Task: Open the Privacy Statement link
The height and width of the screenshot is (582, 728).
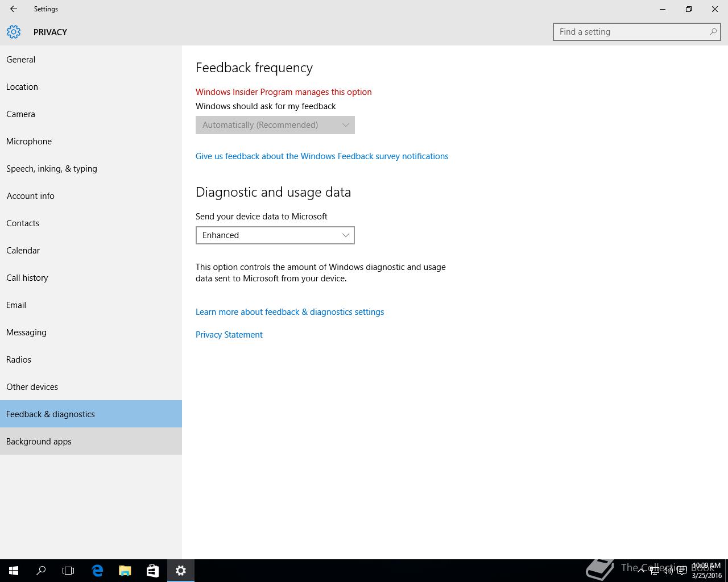Action: coord(229,335)
